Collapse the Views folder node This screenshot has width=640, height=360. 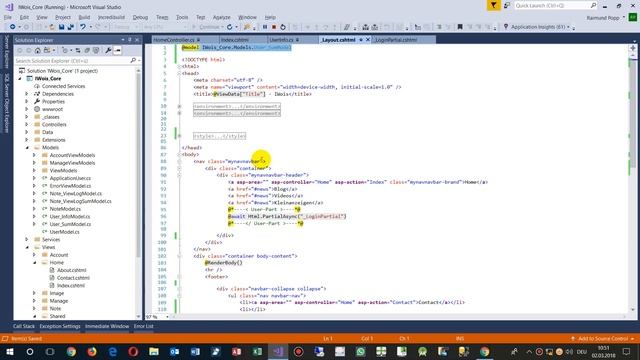[27, 247]
